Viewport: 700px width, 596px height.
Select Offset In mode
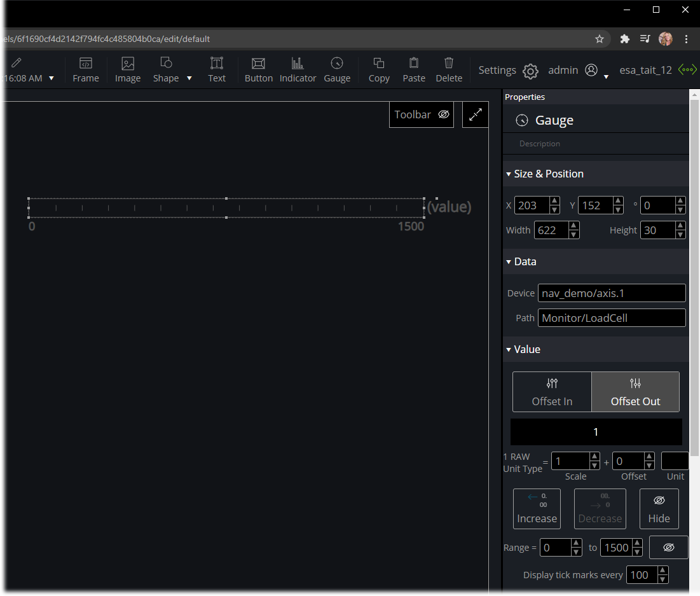click(552, 392)
